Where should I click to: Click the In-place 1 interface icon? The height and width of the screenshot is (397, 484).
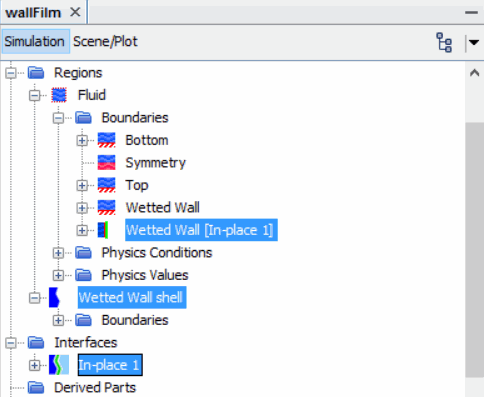coord(59,365)
